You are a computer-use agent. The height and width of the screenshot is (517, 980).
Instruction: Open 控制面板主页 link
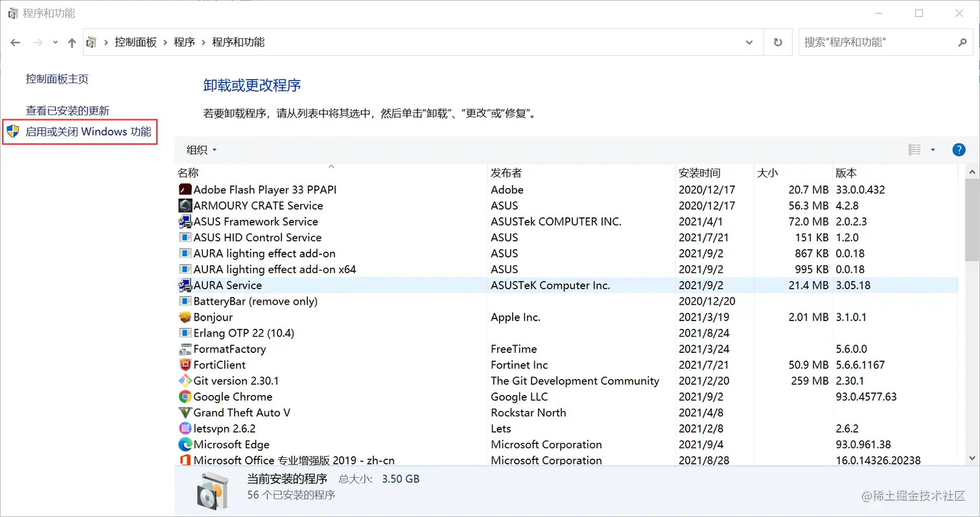tap(57, 79)
